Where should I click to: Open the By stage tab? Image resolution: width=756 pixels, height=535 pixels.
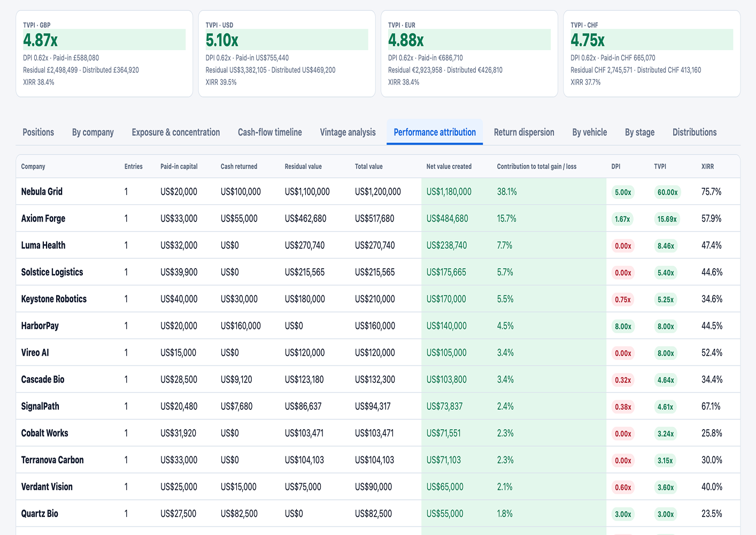tap(639, 132)
